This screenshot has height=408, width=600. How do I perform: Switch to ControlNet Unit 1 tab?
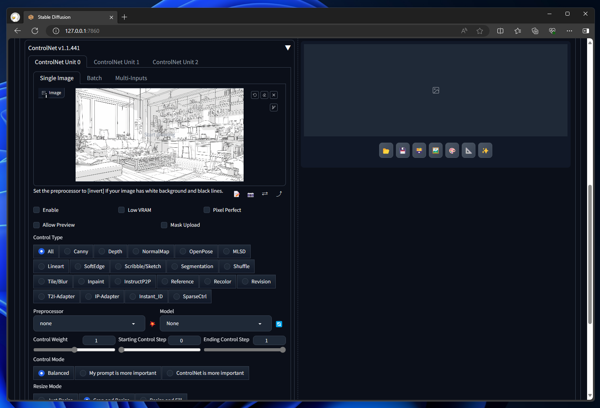click(x=116, y=62)
